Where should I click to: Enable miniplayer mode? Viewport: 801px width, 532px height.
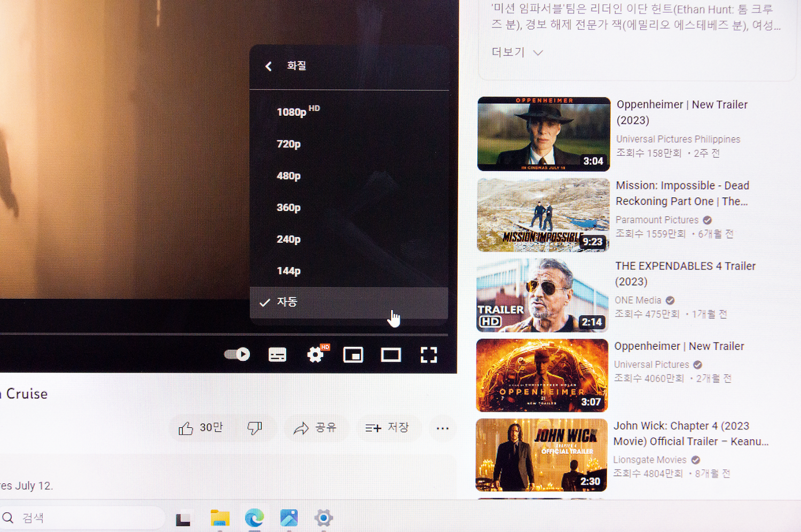click(x=353, y=355)
